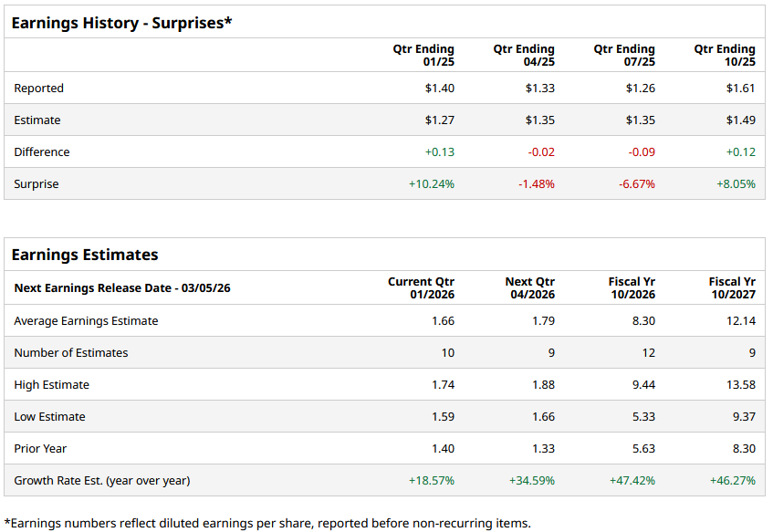The image size is (773, 532).
Task: Select the Prior Year row label
Action: [x=40, y=449]
